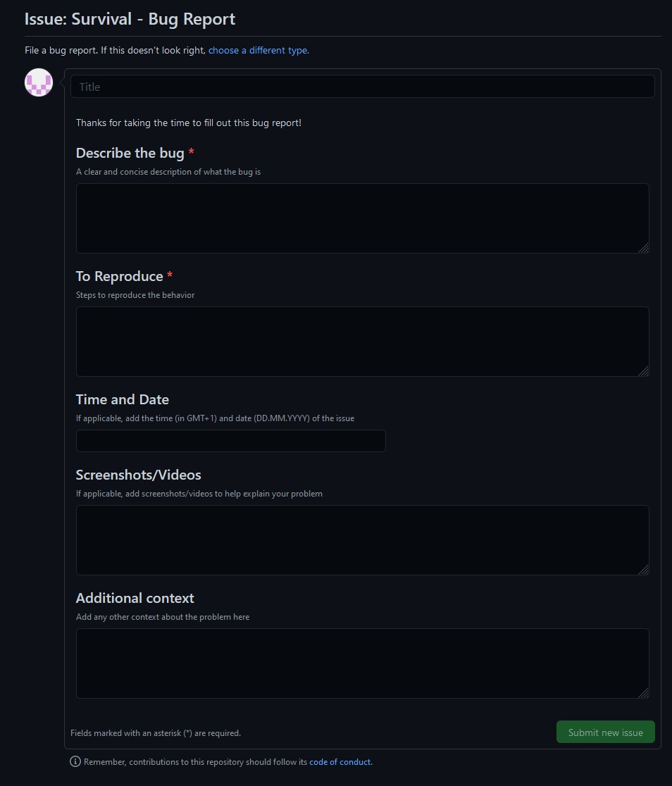Select the Time and Date input box

click(x=230, y=441)
